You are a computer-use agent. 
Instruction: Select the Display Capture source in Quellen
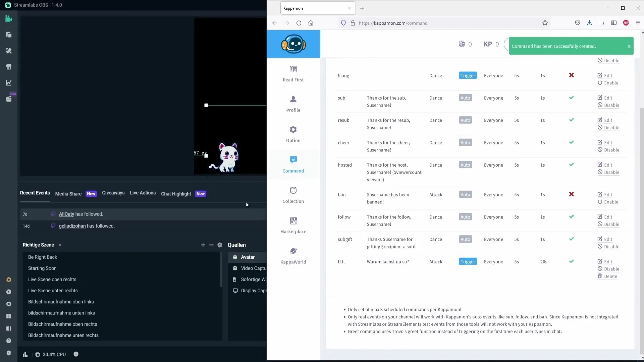coord(248,291)
